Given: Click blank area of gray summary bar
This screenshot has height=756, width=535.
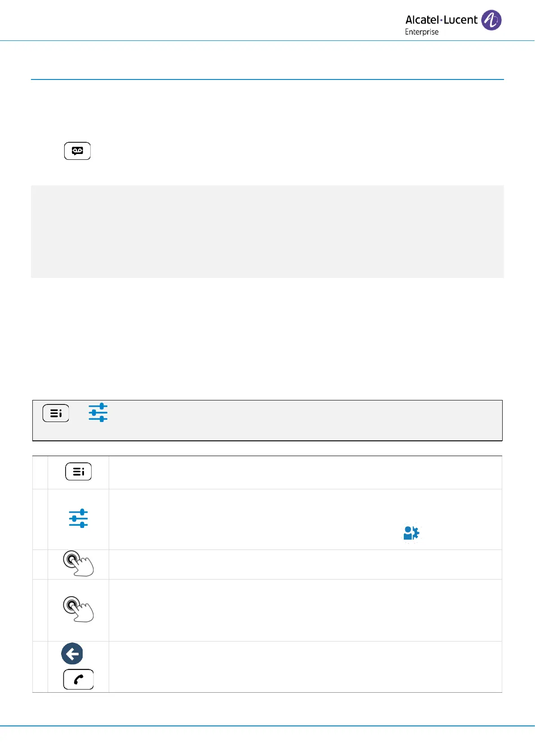Looking at the screenshot, I should [x=305, y=420].
